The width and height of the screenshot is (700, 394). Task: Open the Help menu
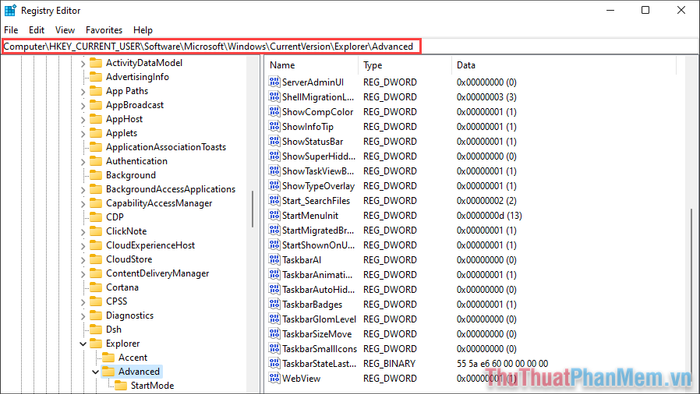click(143, 30)
